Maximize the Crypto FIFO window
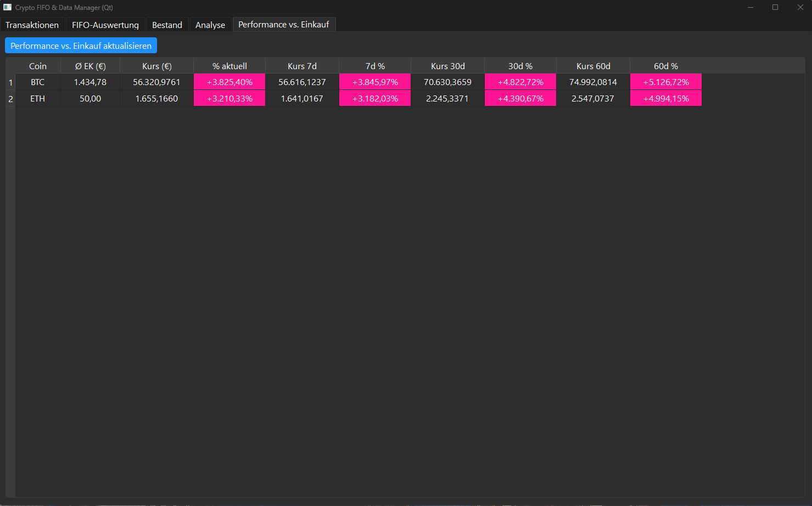The width and height of the screenshot is (812, 506). point(775,7)
